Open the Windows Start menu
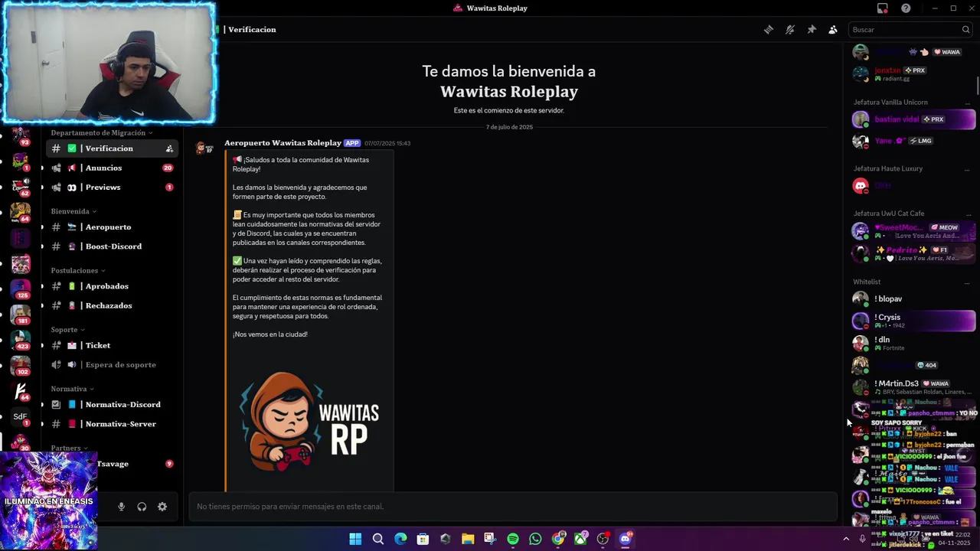980x551 pixels. tap(355, 540)
